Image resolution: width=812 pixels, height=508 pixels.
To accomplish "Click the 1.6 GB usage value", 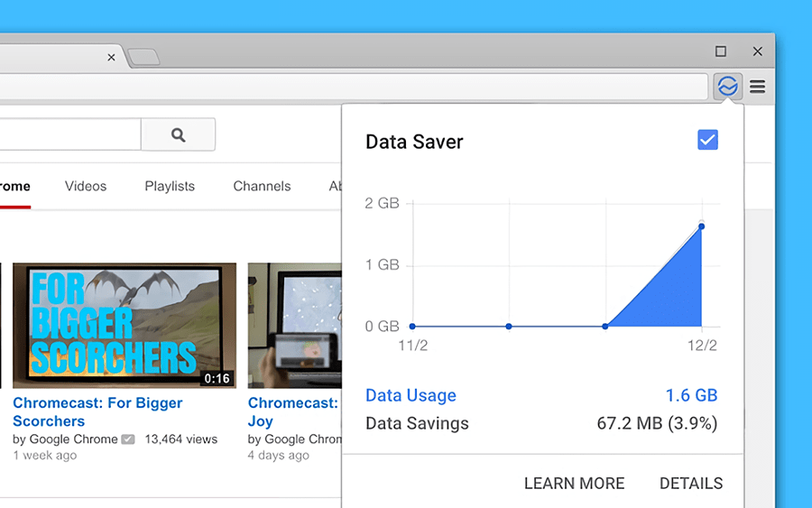I will [x=691, y=395].
